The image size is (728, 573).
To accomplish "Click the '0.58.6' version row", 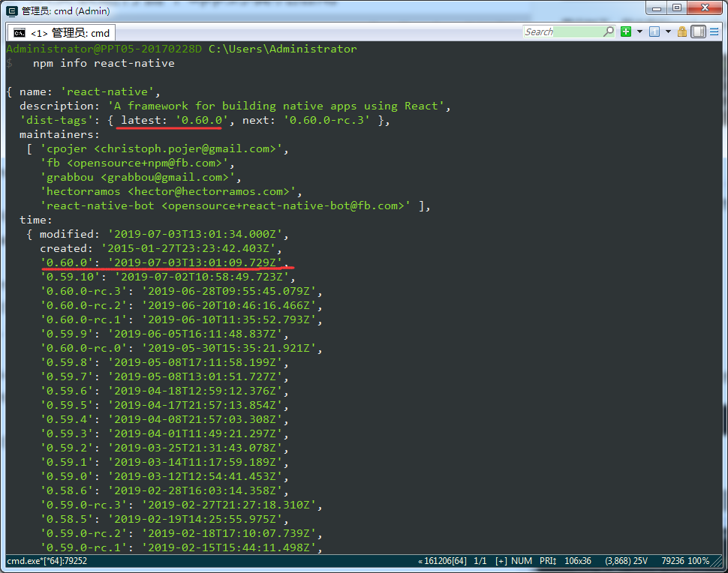I will (x=165, y=491).
